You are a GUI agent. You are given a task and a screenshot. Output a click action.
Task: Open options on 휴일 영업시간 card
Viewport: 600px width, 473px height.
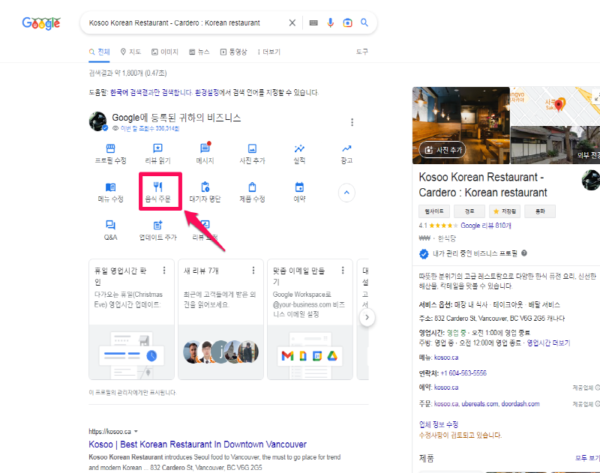tap(164, 271)
